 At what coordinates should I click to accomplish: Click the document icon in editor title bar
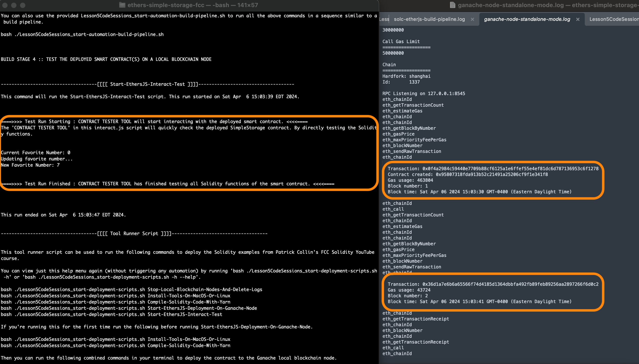pos(452,5)
